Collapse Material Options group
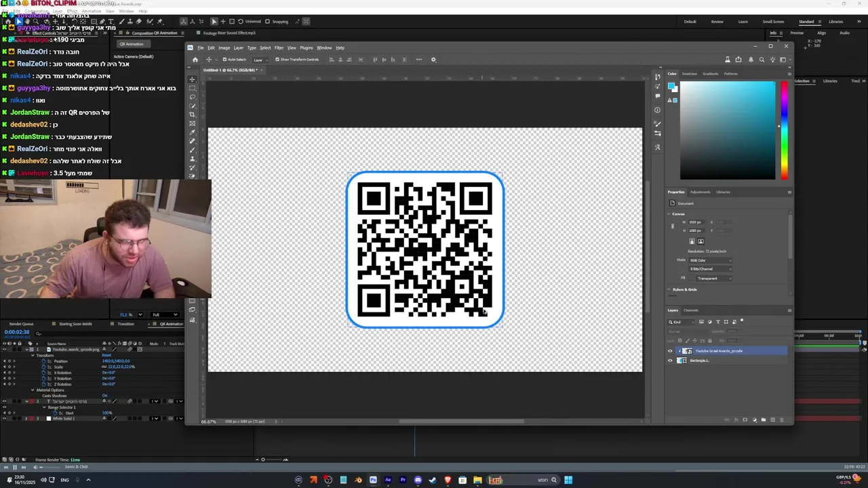The width and height of the screenshot is (868, 488). (32, 390)
